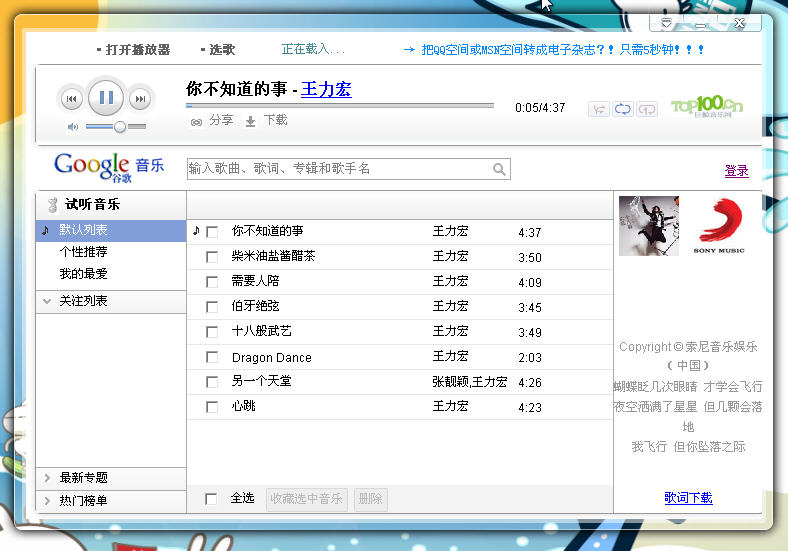788x551 pixels.
Task: Open the 歌词下载 lyrics download link
Action: pos(688,498)
